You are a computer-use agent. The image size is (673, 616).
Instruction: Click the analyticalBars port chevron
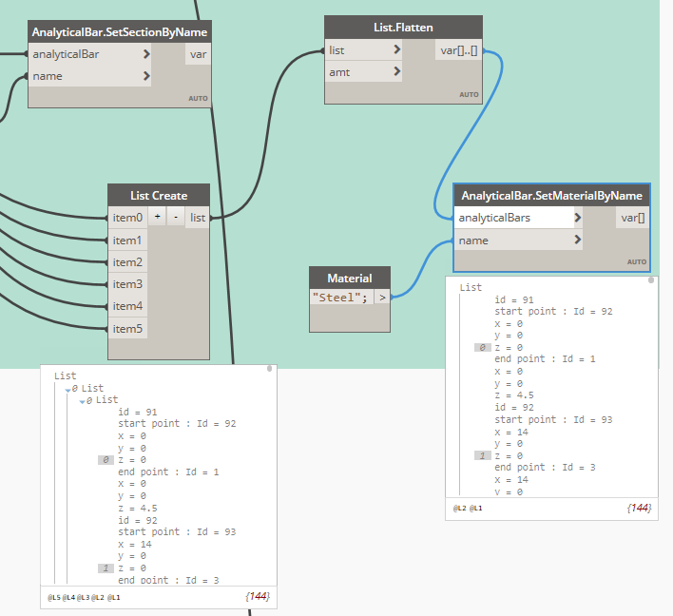[x=577, y=218]
